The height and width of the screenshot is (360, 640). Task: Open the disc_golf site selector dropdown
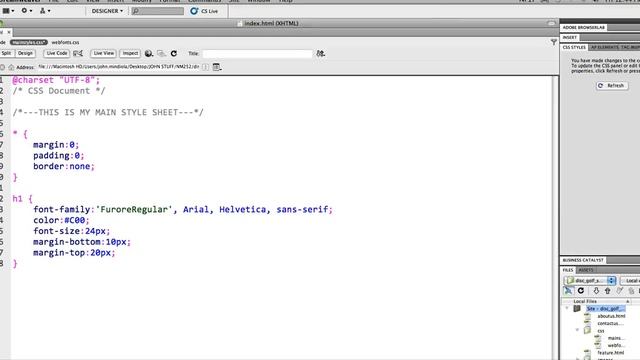(x=590, y=280)
